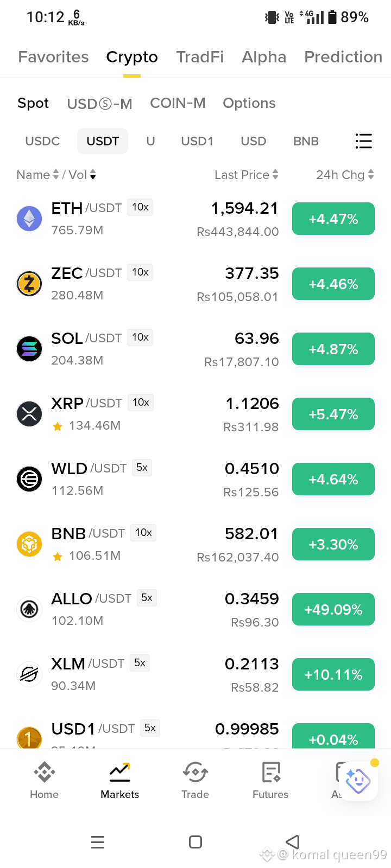Tap the Zcash coin logo
The image size is (391, 868).
(x=29, y=284)
